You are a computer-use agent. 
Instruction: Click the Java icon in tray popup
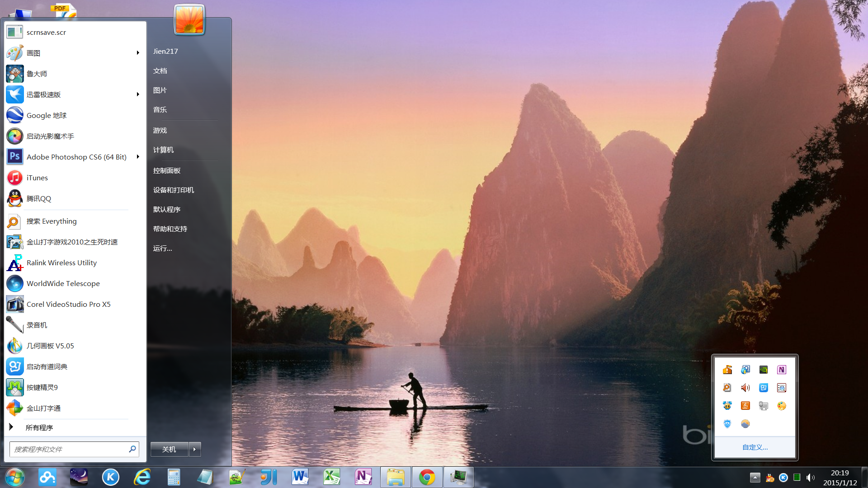click(x=745, y=406)
